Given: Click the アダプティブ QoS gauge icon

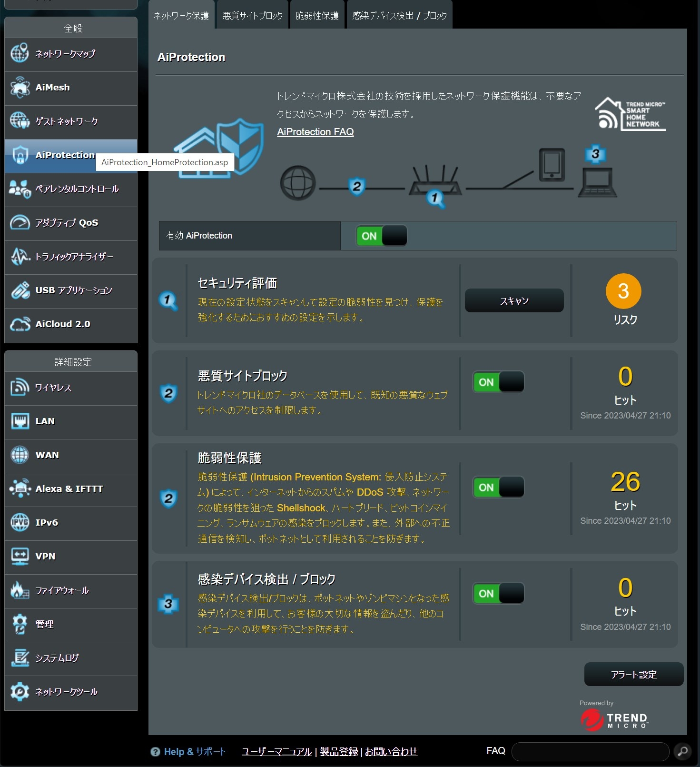Looking at the screenshot, I should coord(20,222).
